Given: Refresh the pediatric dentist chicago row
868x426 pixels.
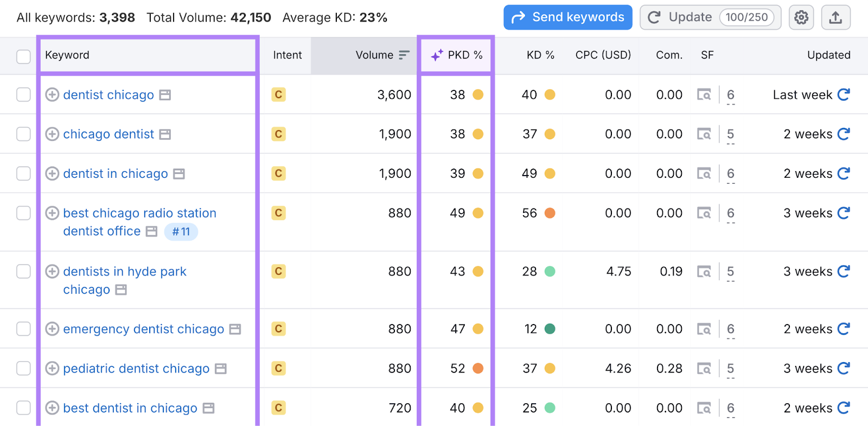Looking at the screenshot, I should (x=844, y=369).
